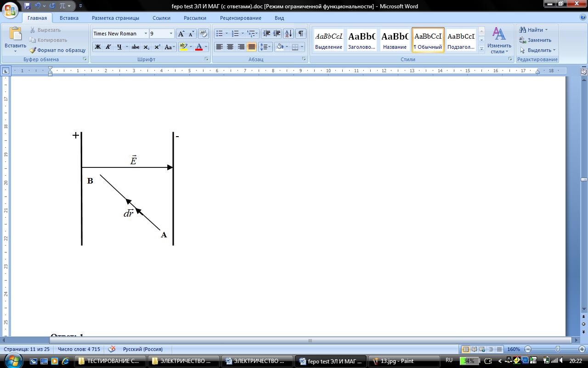588x368 pixels.
Task: Apply superscript formatting
Action: click(x=157, y=47)
